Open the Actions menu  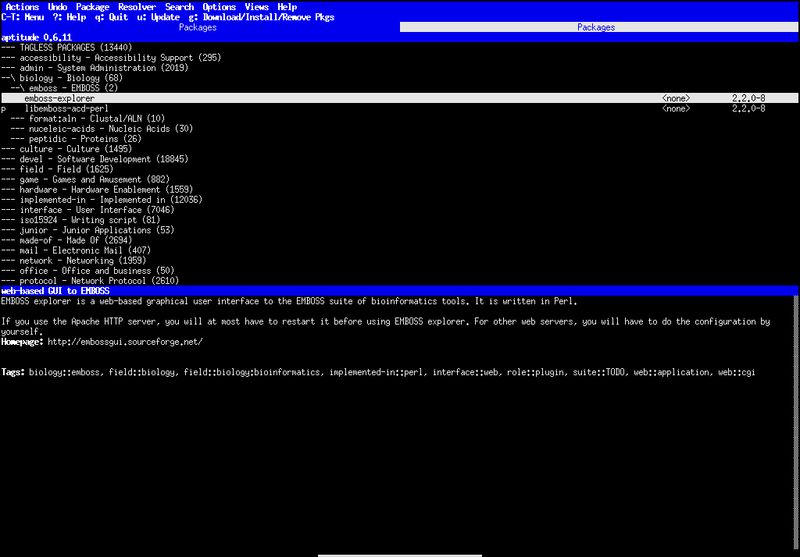(x=22, y=7)
